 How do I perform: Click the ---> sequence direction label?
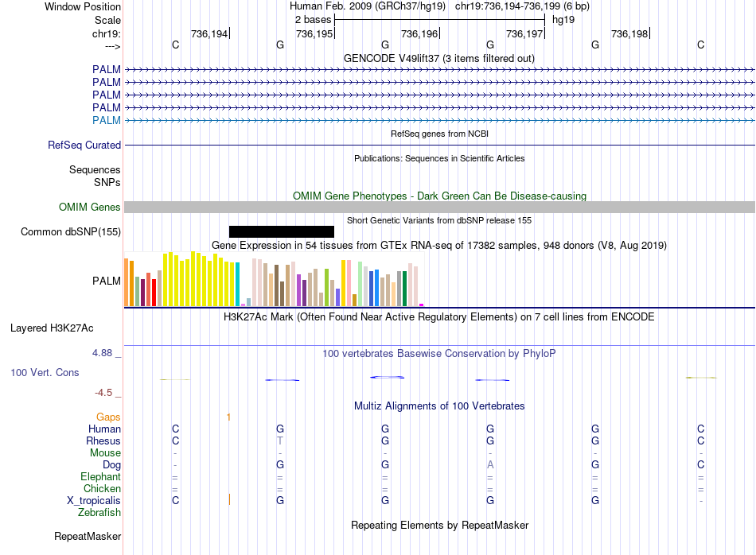[113, 46]
